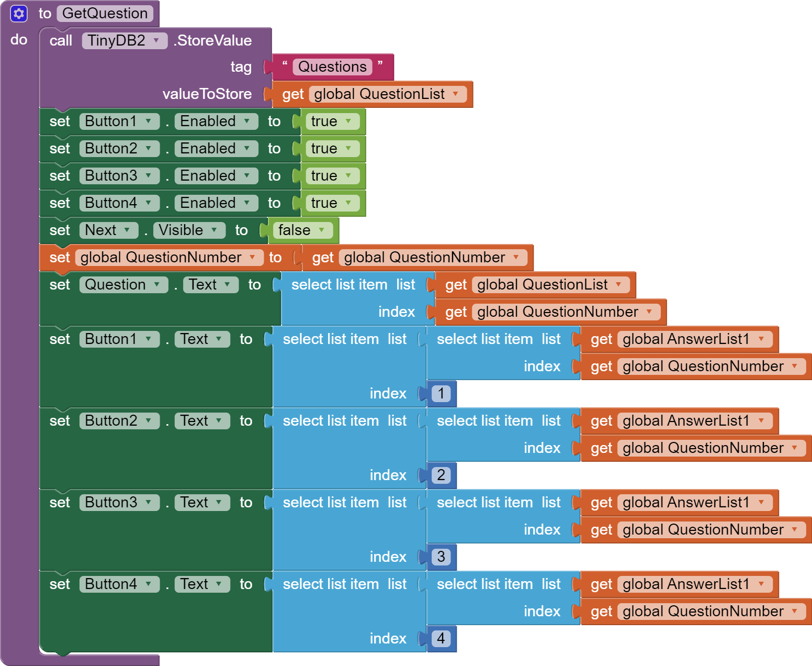Open the set global QuestionNumber variable dropdown
The width and height of the screenshot is (812, 666).
(253, 258)
